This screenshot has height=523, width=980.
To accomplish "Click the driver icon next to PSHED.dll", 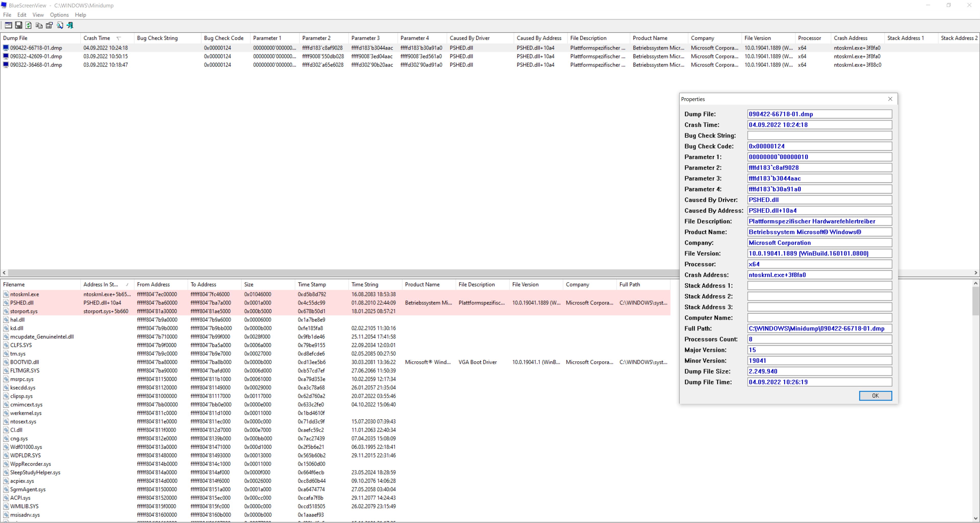I will [6, 303].
